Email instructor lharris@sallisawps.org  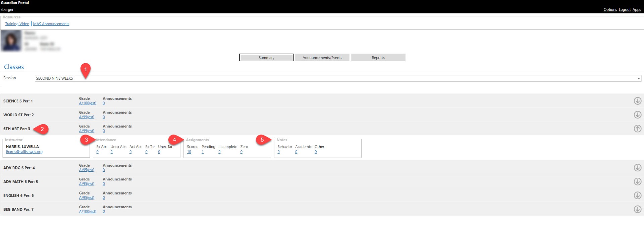point(24,152)
